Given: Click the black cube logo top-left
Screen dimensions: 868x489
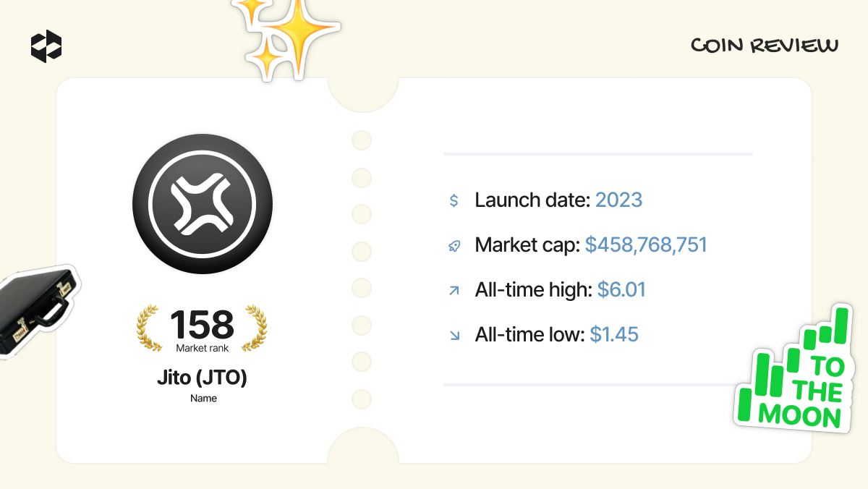Looking at the screenshot, I should click(46, 46).
